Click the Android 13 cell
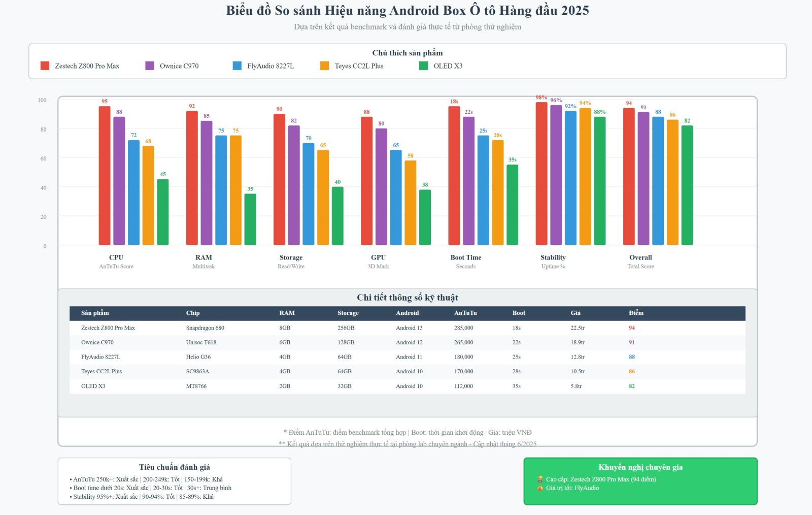 tap(409, 328)
